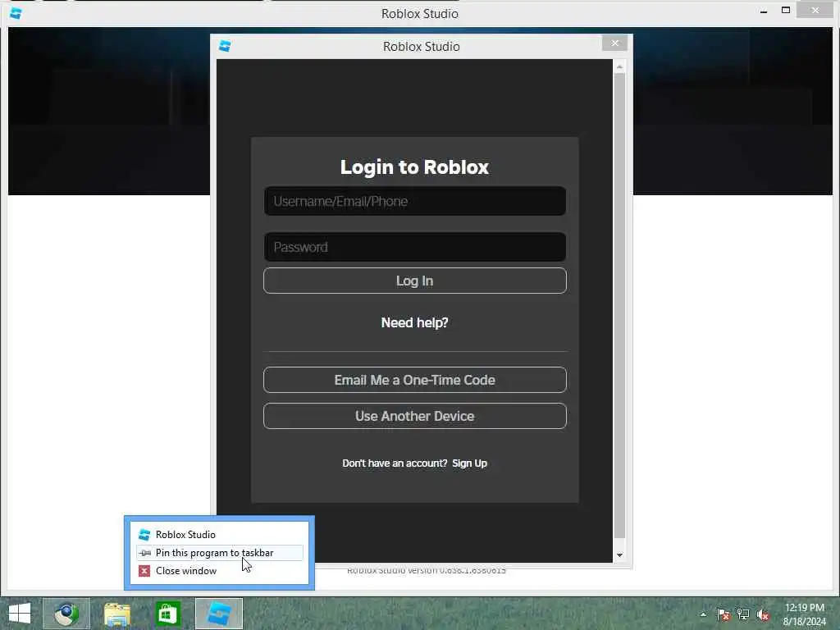Launch Roblox Studio from jump list
This screenshot has height=630, width=840.
[x=220, y=535]
